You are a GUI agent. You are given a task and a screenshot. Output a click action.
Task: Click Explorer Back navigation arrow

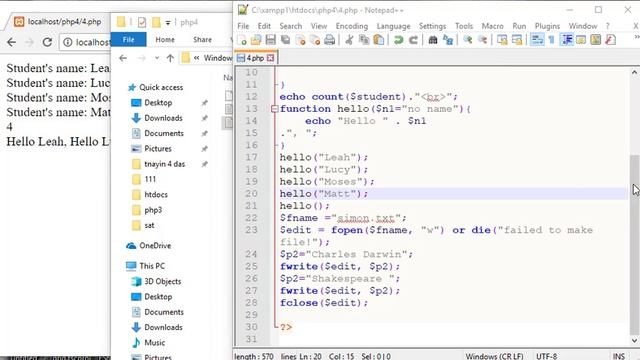tap(123, 58)
